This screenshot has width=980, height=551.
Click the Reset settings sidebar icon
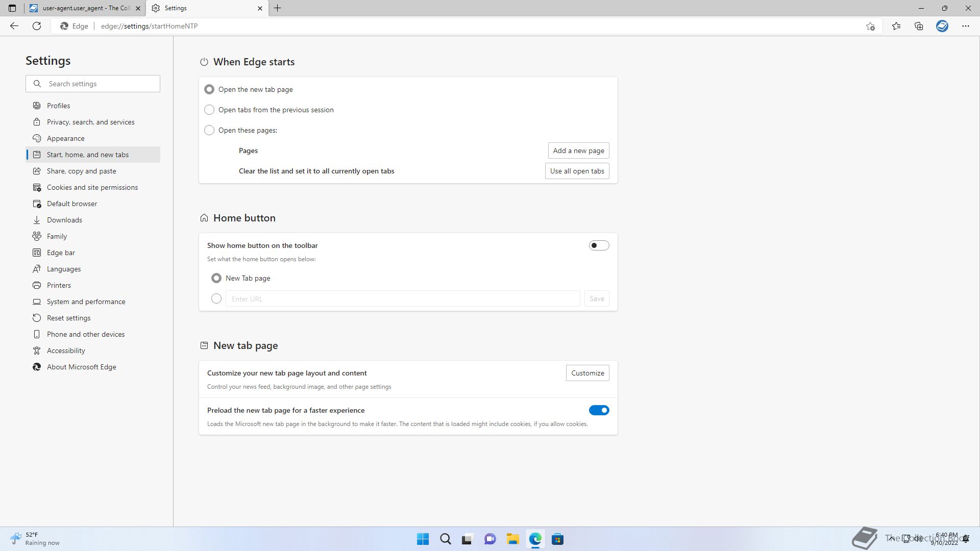click(x=37, y=318)
